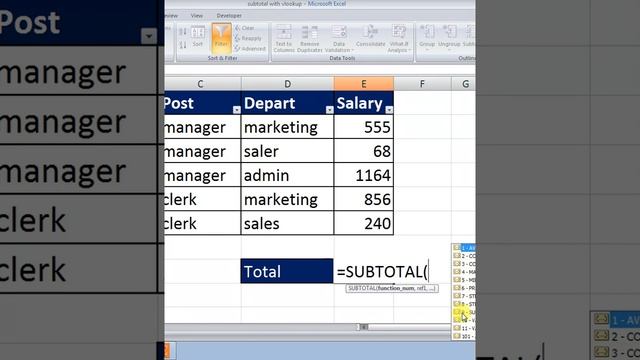Click the Total label cell

[x=287, y=271]
